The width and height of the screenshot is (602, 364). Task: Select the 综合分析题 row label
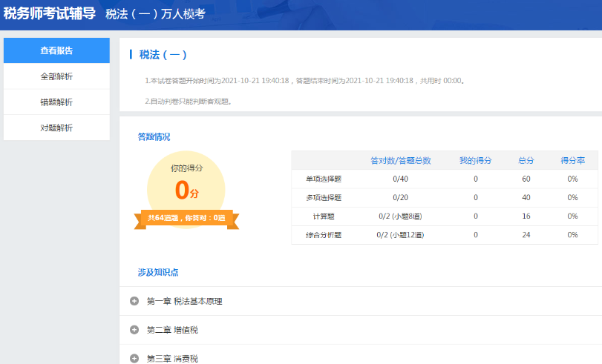[324, 234]
